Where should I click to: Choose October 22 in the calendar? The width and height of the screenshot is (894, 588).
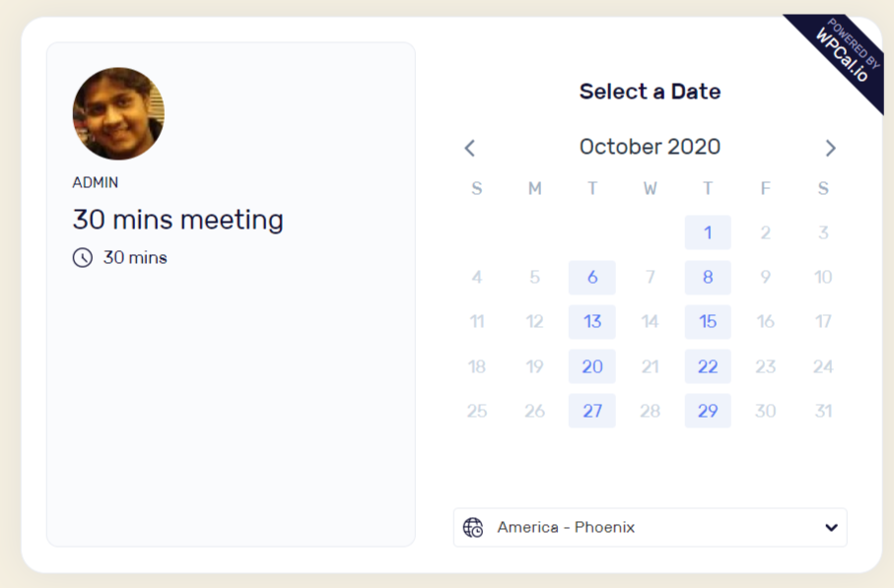pyautogui.click(x=708, y=366)
